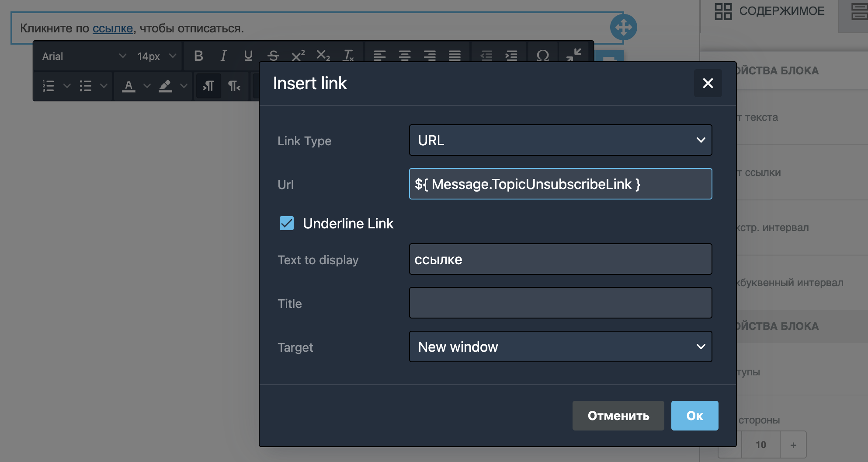
Task: Align text right
Action: click(x=430, y=56)
